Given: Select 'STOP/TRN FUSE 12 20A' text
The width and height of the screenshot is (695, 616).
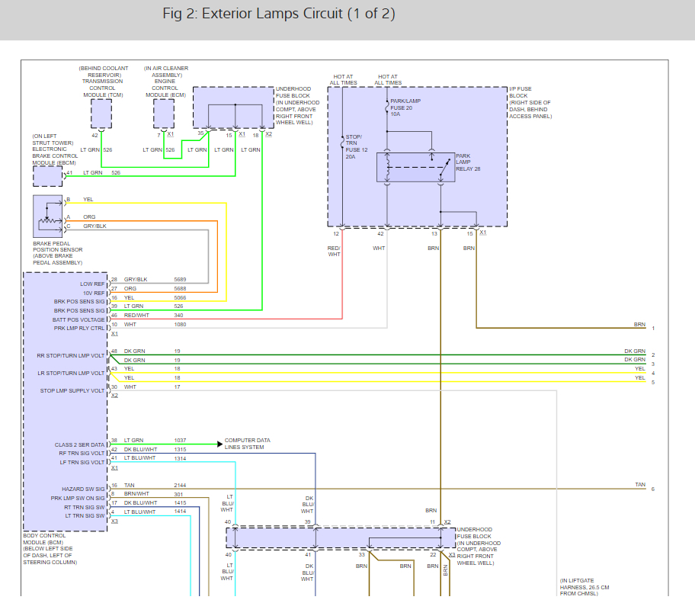Looking at the screenshot, I should (357, 147).
